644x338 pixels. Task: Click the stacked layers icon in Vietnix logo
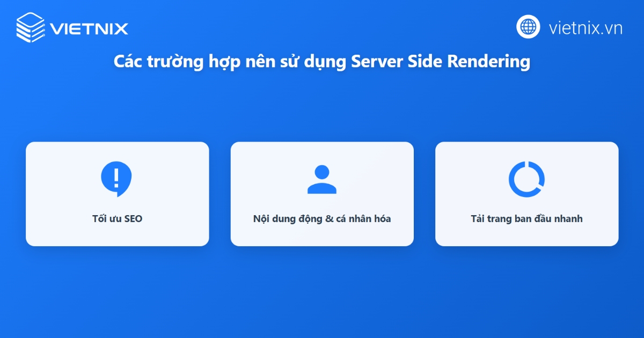(x=30, y=27)
